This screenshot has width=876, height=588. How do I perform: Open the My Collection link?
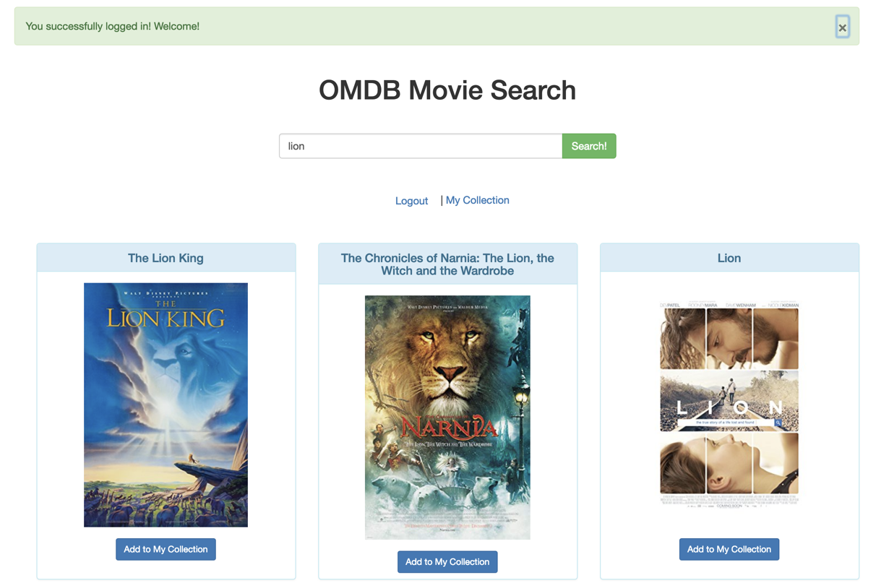pos(478,200)
